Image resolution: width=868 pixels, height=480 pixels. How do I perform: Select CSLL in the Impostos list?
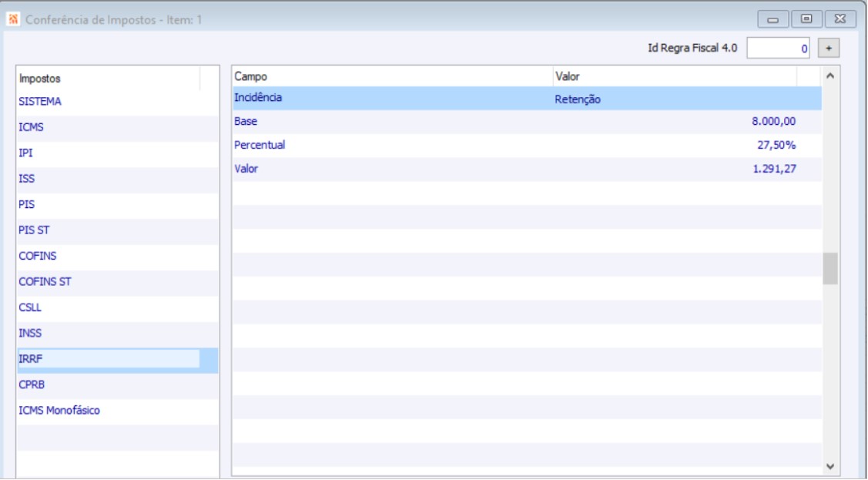click(x=117, y=308)
